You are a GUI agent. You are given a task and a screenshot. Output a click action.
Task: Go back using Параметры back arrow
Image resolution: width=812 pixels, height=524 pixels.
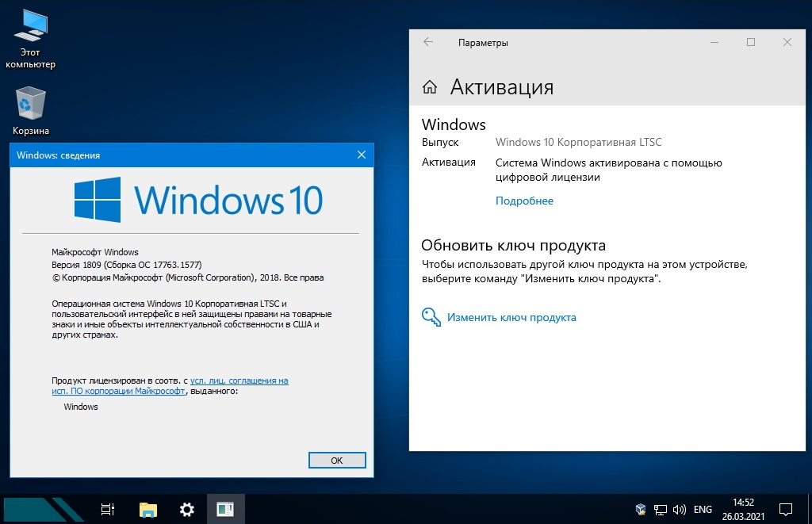(x=428, y=43)
